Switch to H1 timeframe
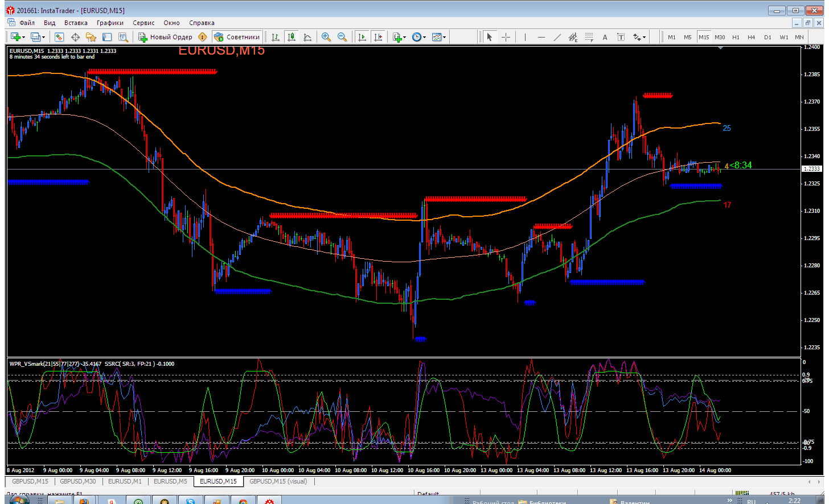 click(736, 37)
